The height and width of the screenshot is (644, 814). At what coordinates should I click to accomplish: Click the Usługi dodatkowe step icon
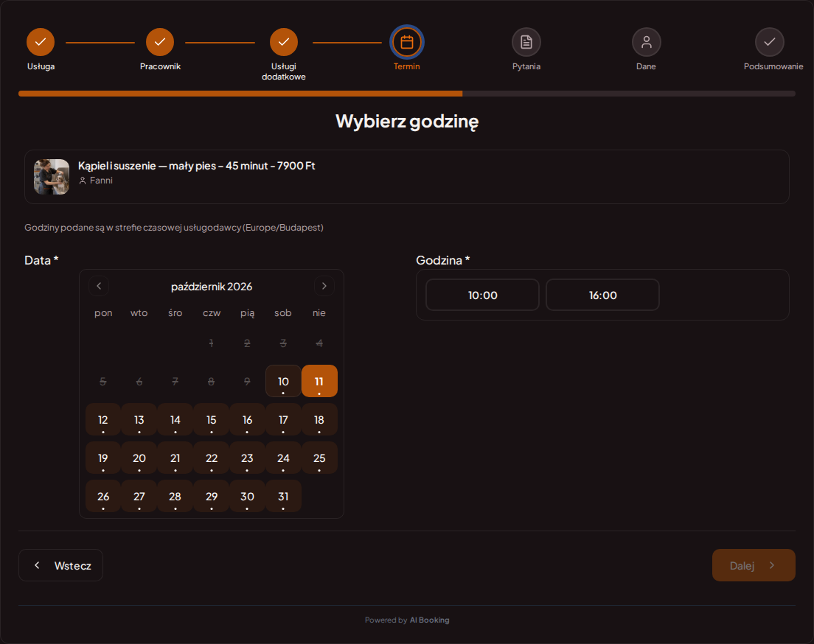point(283,42)
